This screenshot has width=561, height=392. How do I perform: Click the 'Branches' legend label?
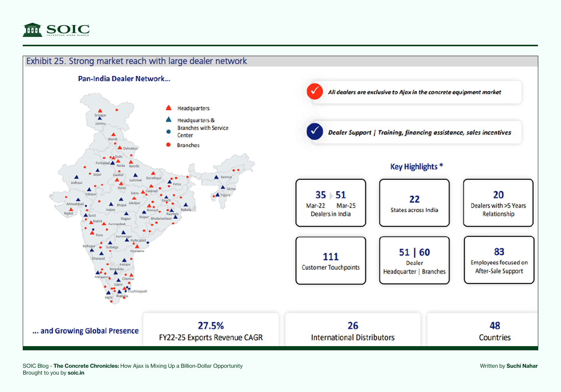[x=188, y=145]
